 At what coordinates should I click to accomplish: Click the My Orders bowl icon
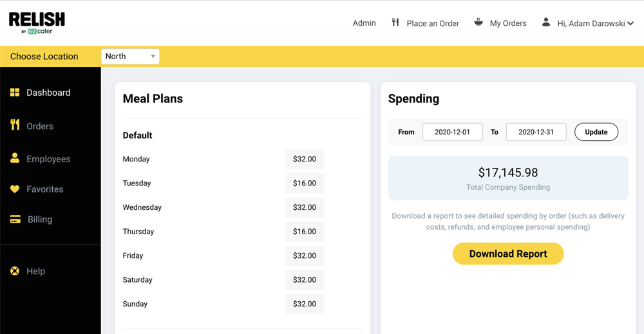click(478, 22)
